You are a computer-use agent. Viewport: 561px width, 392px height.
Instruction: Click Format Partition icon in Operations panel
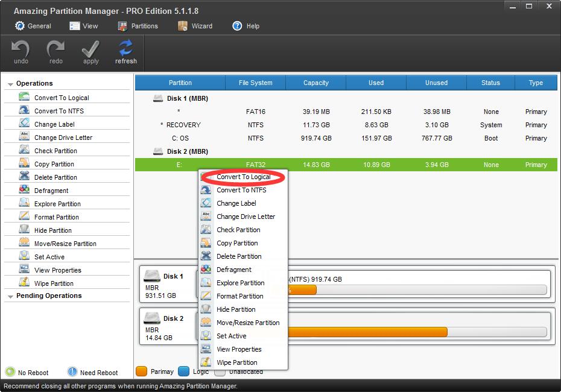click(x=24, y=216)
